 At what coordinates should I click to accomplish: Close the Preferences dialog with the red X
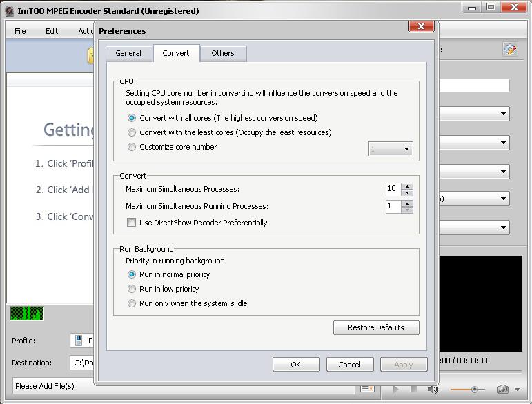pyautogui.click(x=422, y=26)
